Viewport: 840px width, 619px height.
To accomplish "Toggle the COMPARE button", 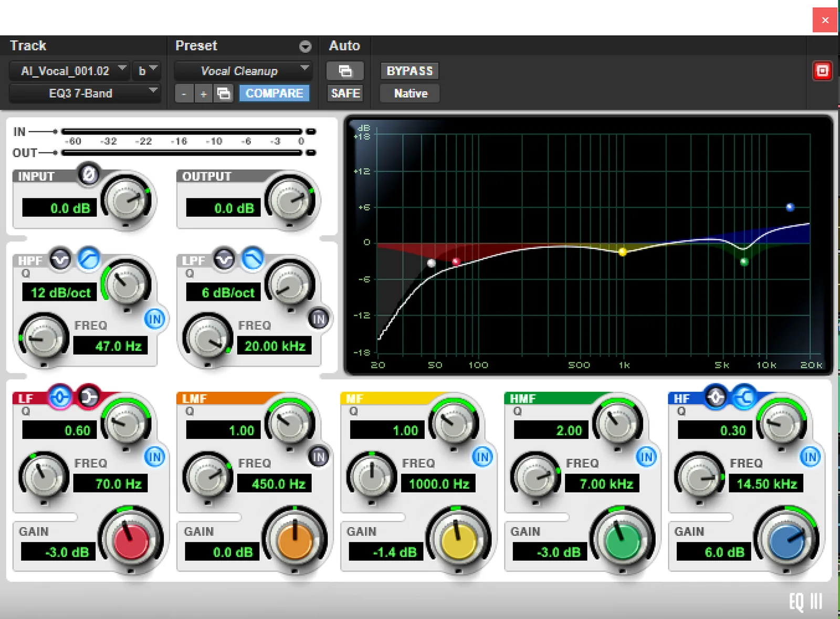I will pyautogui.click(x=274, y=93).
